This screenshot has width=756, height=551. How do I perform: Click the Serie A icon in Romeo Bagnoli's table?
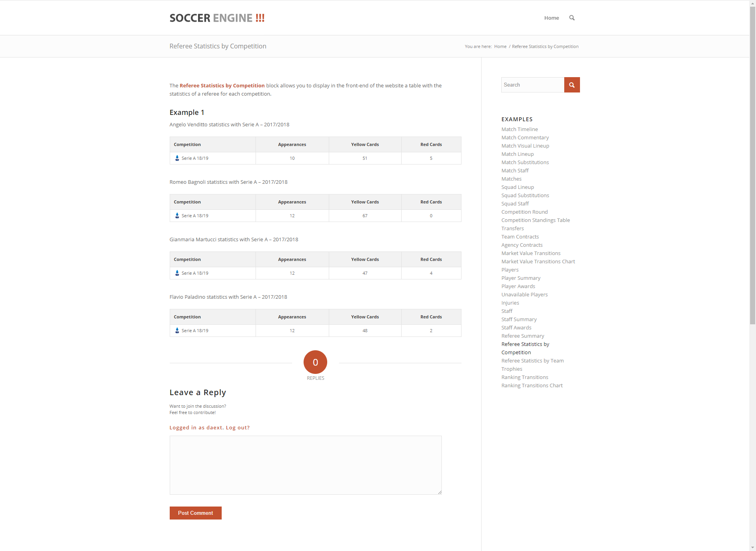coord(177,216)
